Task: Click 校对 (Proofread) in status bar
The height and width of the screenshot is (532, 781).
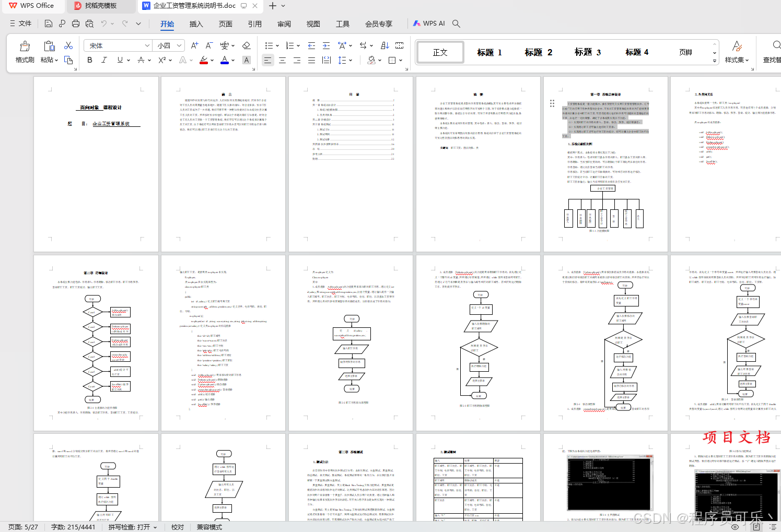Action: [177, 527]
